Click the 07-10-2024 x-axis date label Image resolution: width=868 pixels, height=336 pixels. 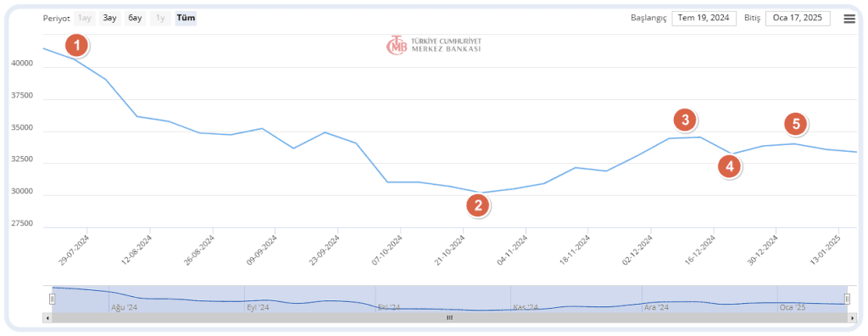[387, 250]
